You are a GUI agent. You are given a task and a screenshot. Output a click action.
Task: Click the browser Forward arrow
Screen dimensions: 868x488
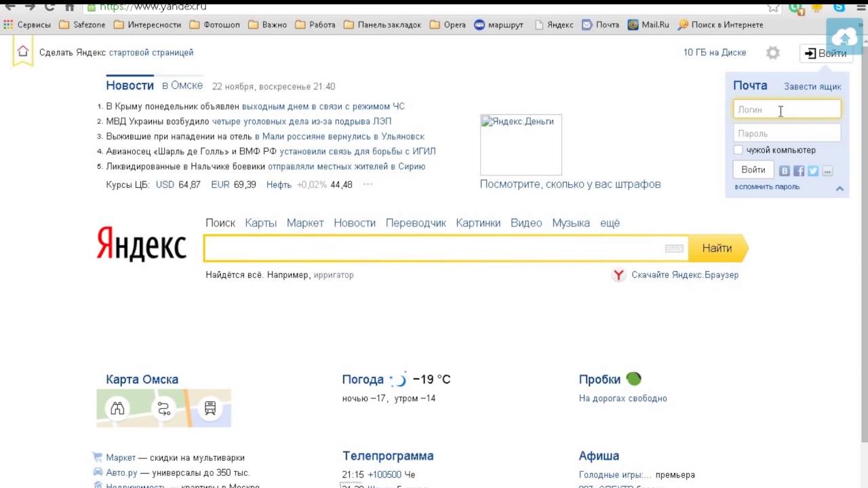tap(30, 6)
